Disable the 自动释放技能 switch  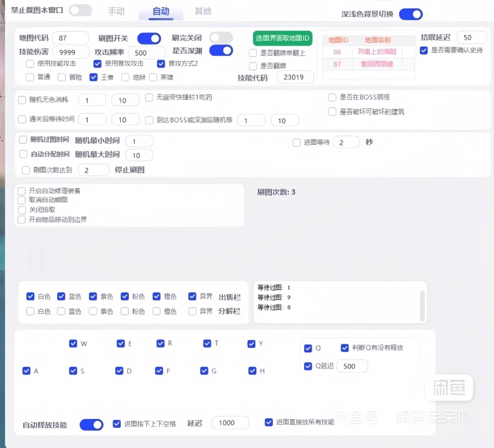click(x=91, y=425)
